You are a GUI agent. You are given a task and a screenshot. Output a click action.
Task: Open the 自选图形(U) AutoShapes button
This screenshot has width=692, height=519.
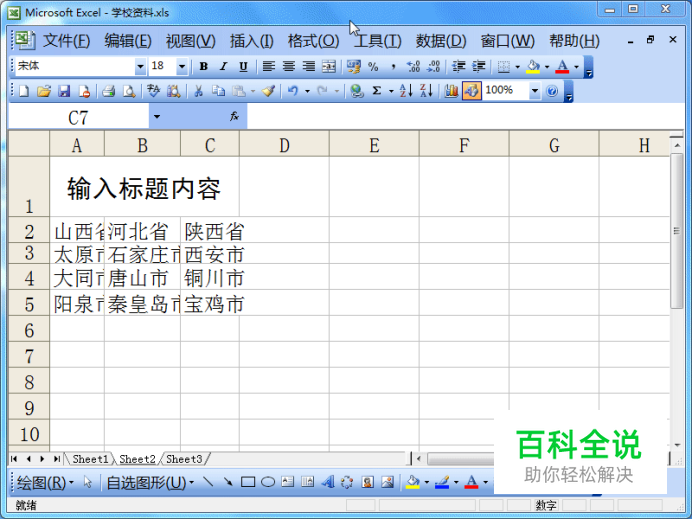tap(150, 482)
